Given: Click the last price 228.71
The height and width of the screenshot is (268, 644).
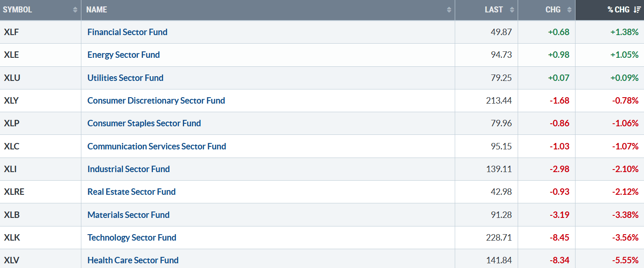Looking at the screenshot, I should click(x=499, y=238).
